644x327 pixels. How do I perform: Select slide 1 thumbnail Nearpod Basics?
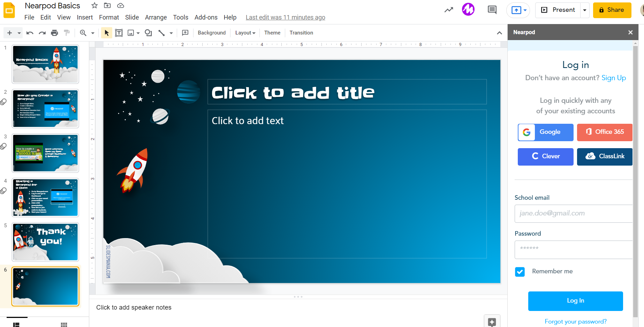click(45, 64)
